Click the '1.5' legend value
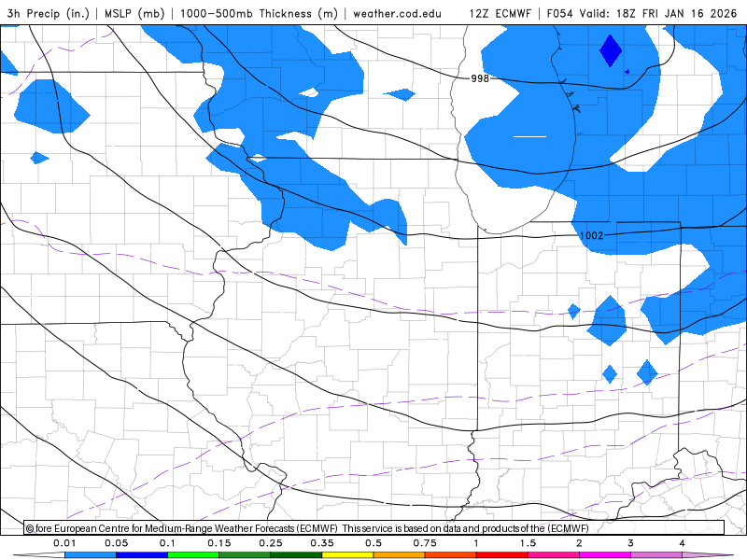 click(528, 543)
